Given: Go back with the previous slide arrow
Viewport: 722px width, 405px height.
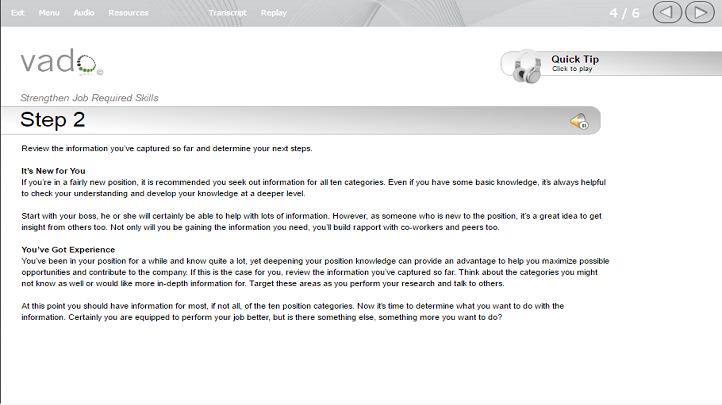Looking at the screenshot, I should 667,12.
